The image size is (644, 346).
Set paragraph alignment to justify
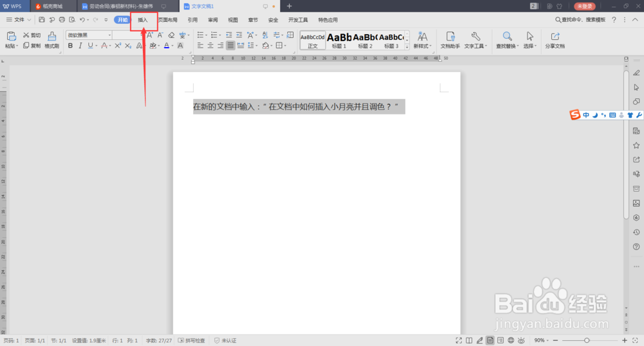point(231,46)
